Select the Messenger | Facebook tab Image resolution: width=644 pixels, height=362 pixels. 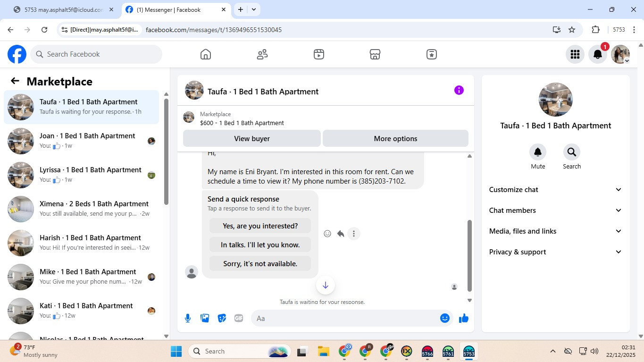(175, 9)
